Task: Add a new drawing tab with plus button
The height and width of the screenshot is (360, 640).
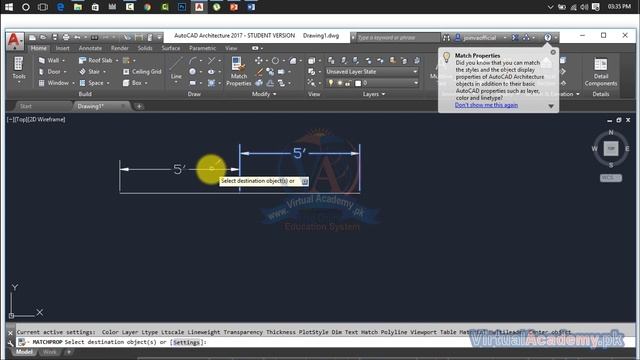Action: (139, 106)
